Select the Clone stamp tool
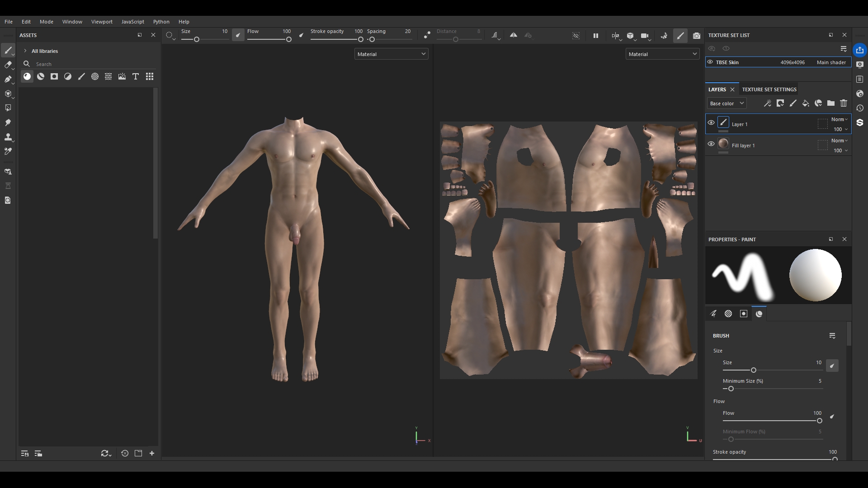This screenshot has width=868, height=488. tap(8, 137)
